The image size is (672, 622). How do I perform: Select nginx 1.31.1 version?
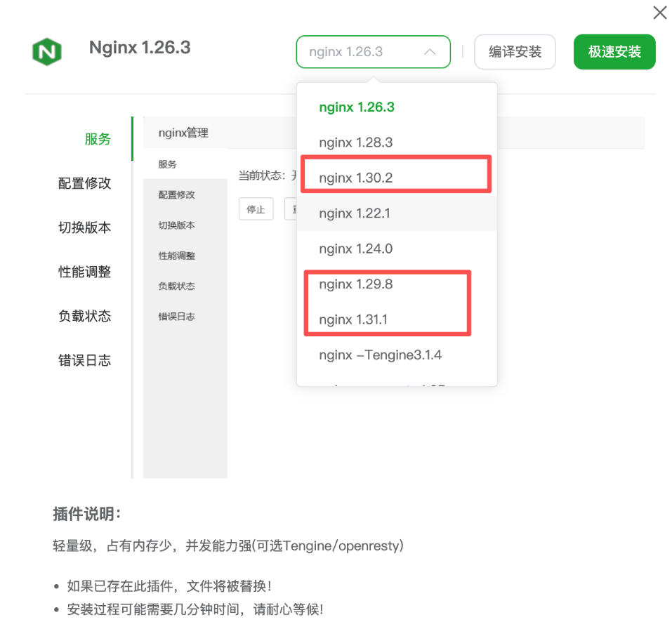click(397, 319)
